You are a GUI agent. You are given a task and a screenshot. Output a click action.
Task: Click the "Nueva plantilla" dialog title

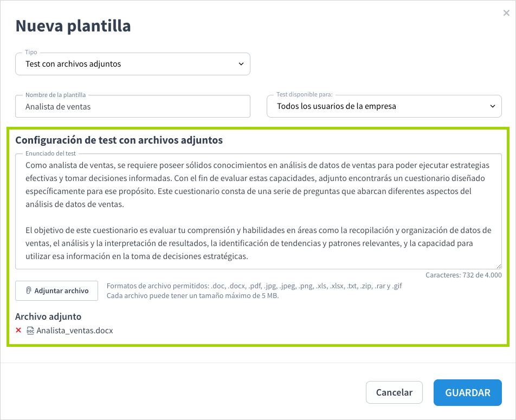pos(73,25)
